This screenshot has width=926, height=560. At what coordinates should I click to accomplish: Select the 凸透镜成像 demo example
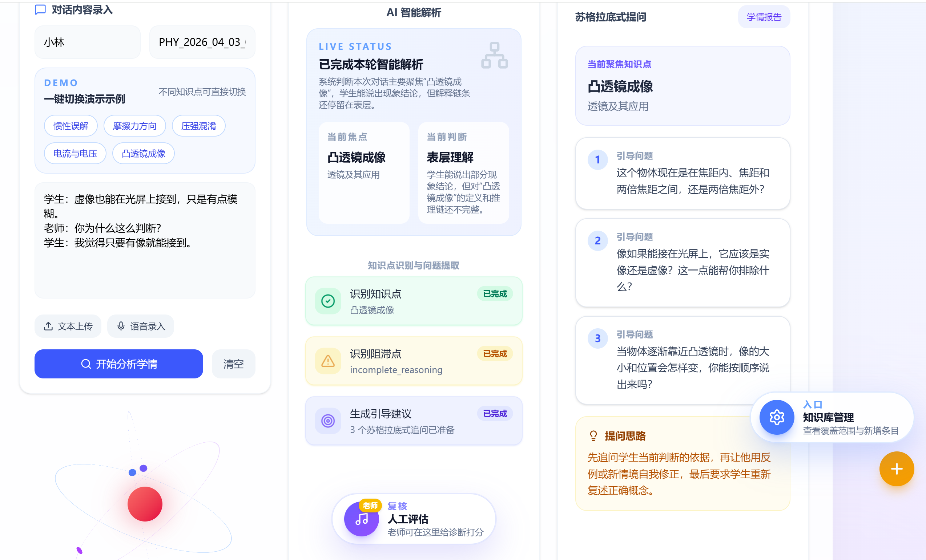[x=144, y=153]
